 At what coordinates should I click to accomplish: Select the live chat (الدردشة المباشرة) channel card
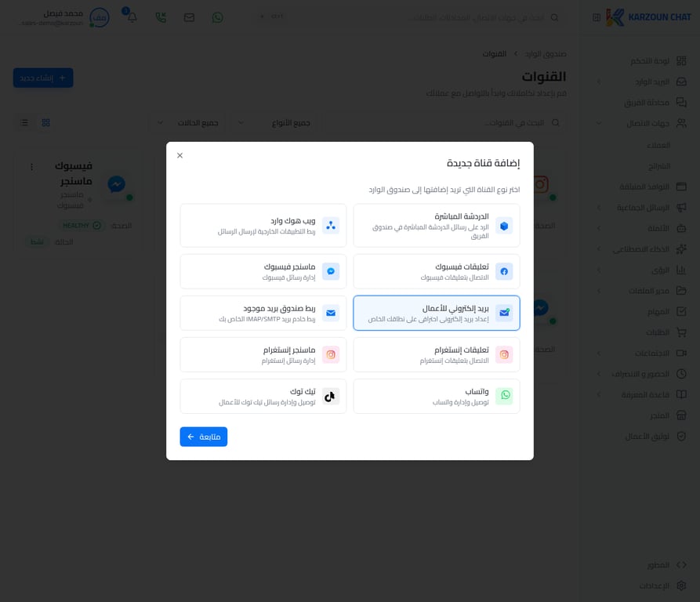tap(436, 226)
